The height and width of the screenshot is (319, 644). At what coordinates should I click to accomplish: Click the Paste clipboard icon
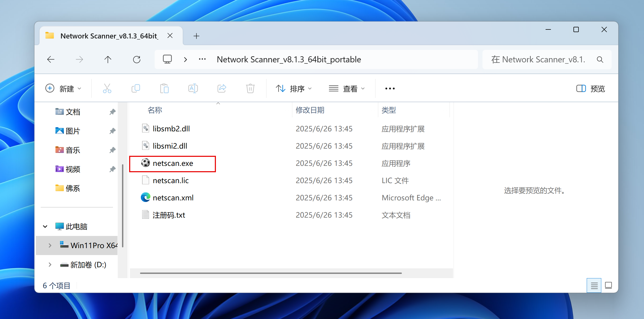pos(164,88)
